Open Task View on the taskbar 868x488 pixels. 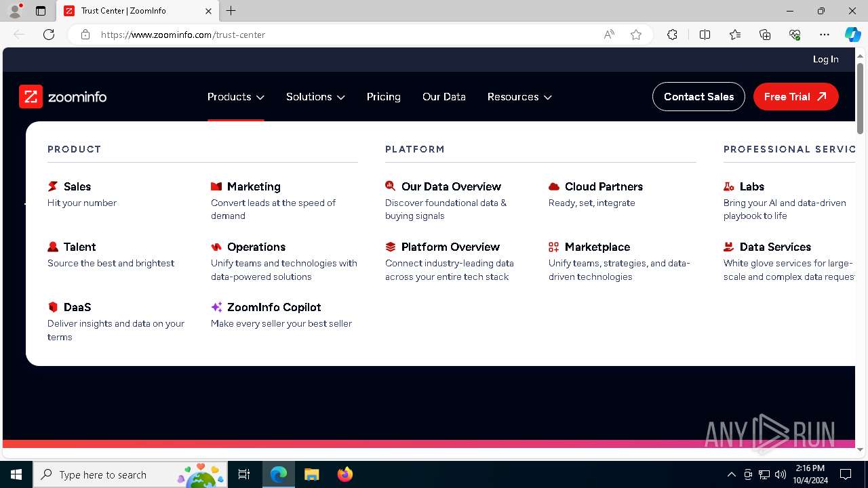[244, 474]
